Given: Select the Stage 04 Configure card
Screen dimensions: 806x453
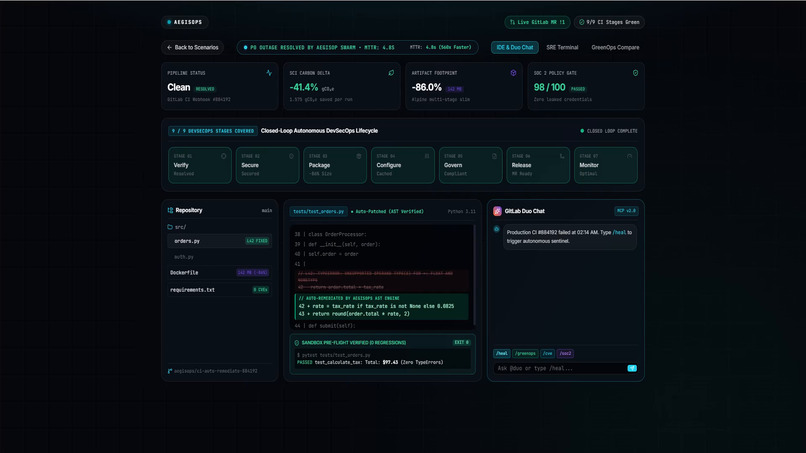Looking at the screenshot, I should tap(402, 165).
